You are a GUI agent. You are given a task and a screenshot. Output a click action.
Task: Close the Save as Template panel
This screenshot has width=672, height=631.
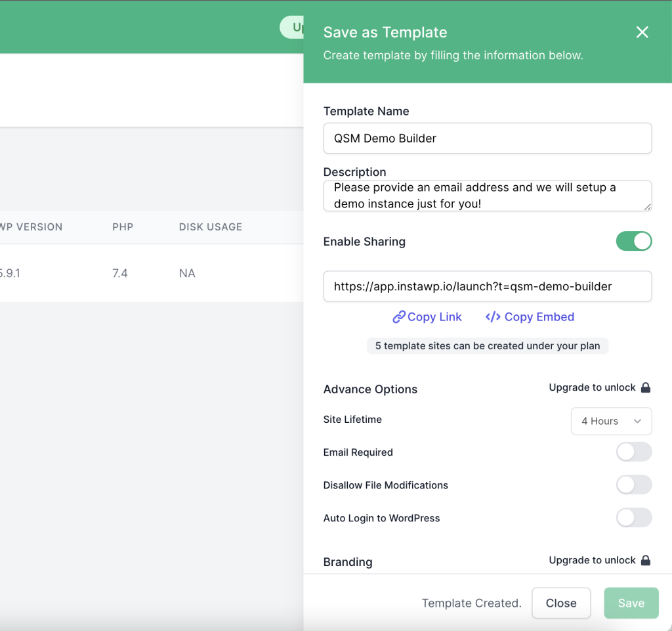[642, 32]
